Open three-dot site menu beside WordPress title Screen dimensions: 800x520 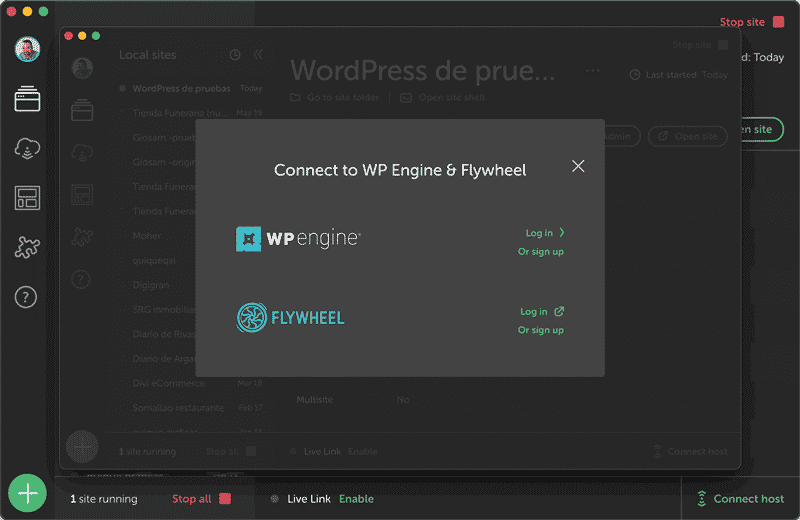(593, 71)
